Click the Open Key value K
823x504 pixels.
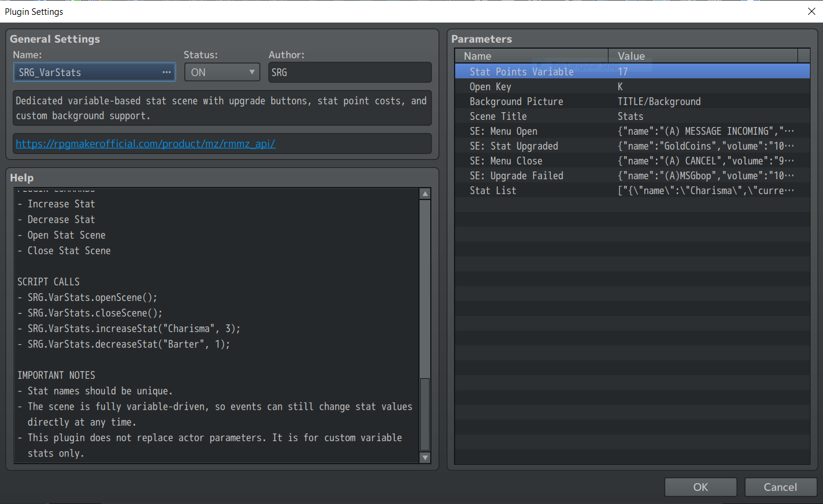point(620,87)
